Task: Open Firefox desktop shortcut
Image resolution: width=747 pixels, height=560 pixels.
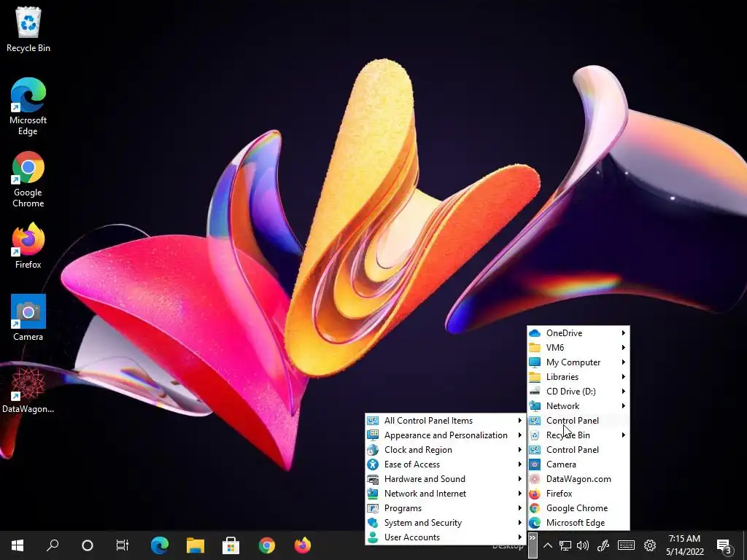Action: (x=28, y=246)
